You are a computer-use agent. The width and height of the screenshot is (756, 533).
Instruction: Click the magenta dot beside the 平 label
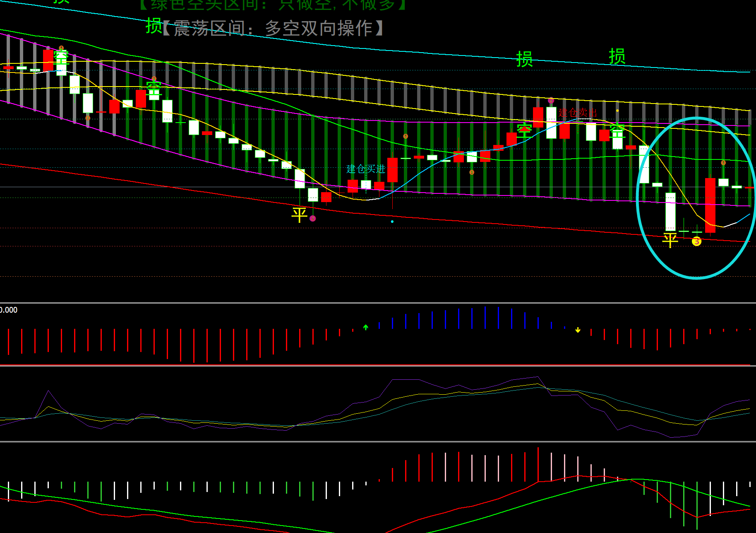coord(313,218)
